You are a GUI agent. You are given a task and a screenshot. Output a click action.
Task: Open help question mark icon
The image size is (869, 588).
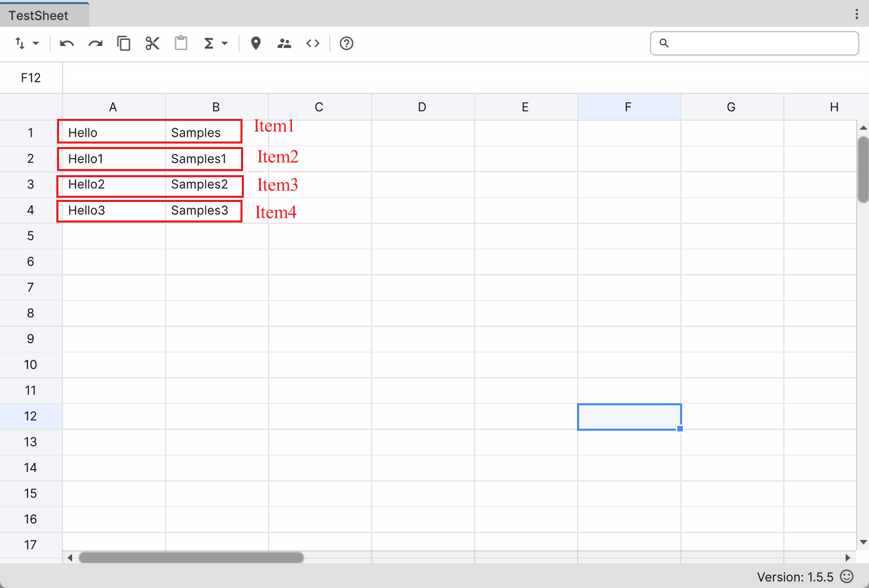coord(347,43)
